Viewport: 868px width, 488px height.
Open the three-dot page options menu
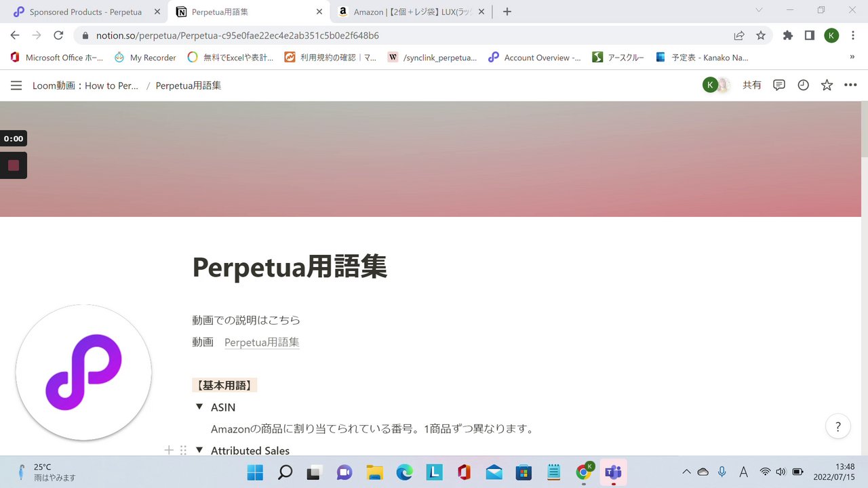(850, 85)
